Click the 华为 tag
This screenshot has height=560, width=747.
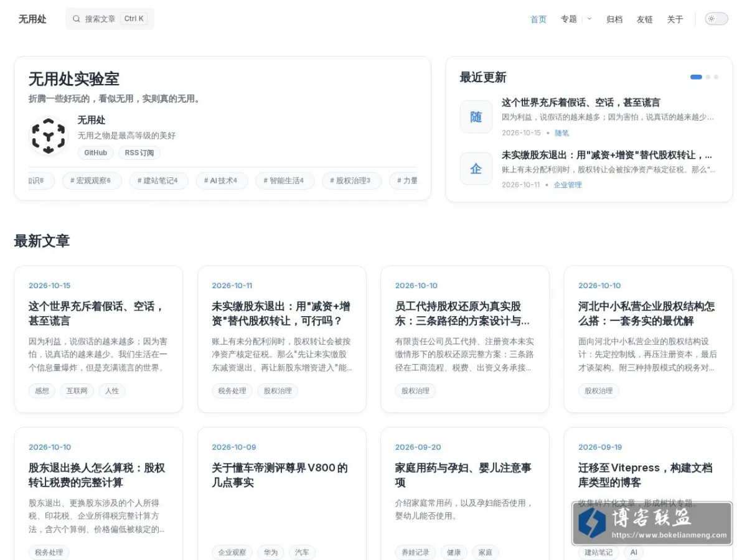271,552
